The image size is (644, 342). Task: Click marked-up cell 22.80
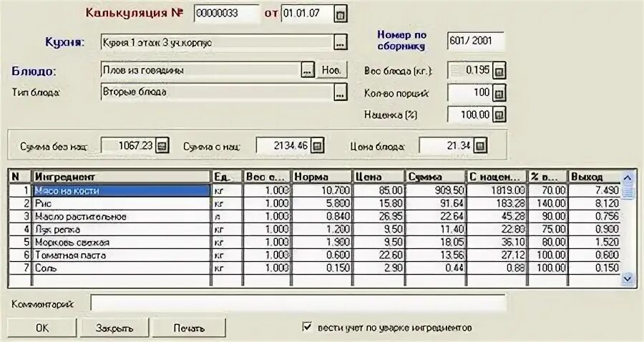tap(497, 230)
